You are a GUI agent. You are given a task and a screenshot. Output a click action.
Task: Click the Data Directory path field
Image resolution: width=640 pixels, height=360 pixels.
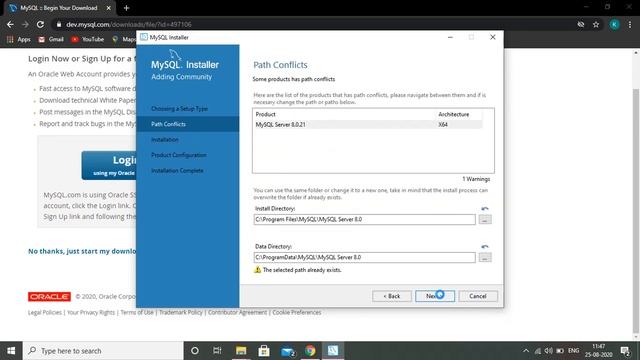point(364,258)
